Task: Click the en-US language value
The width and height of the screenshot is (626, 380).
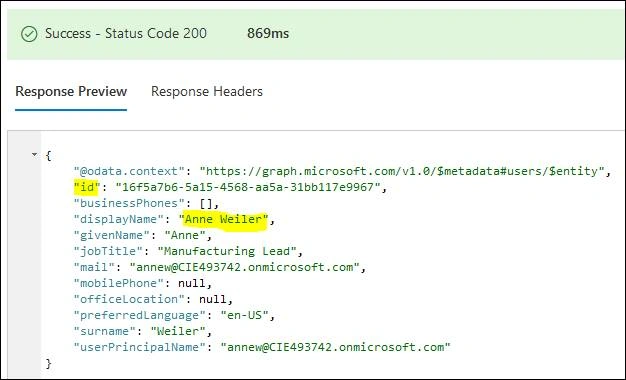Action: (x=244, y=315)
